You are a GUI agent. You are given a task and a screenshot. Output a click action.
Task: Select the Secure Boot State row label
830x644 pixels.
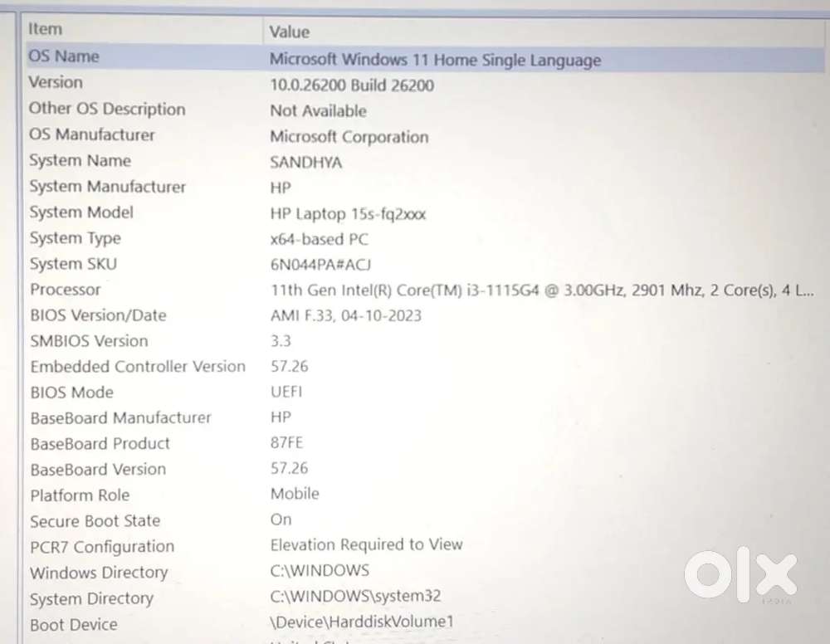coord(95,521)
